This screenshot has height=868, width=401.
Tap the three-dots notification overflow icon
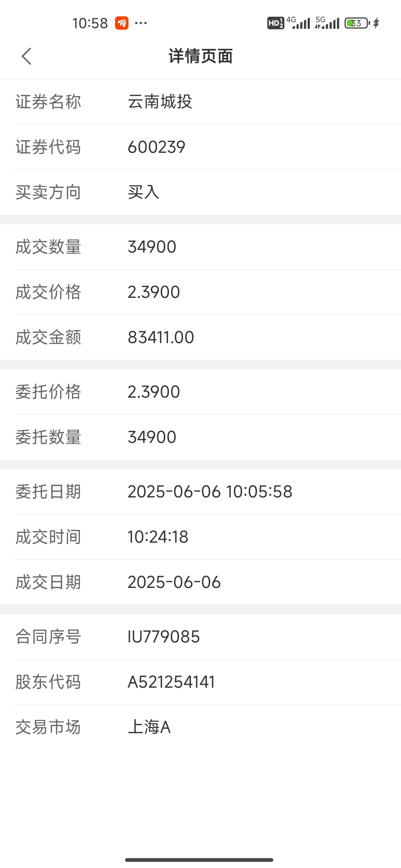(x=141, y=23)
